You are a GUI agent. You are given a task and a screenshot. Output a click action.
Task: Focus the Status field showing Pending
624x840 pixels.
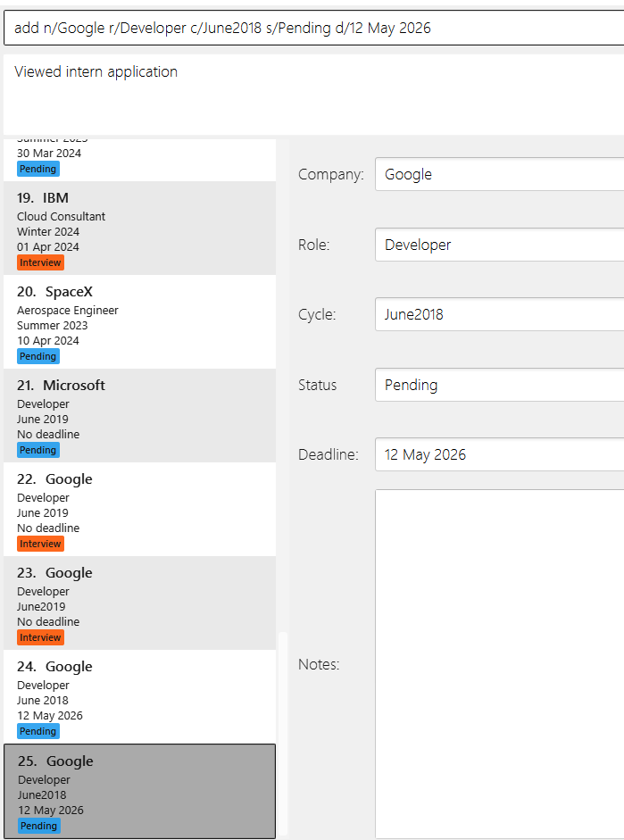coord(499,385)
